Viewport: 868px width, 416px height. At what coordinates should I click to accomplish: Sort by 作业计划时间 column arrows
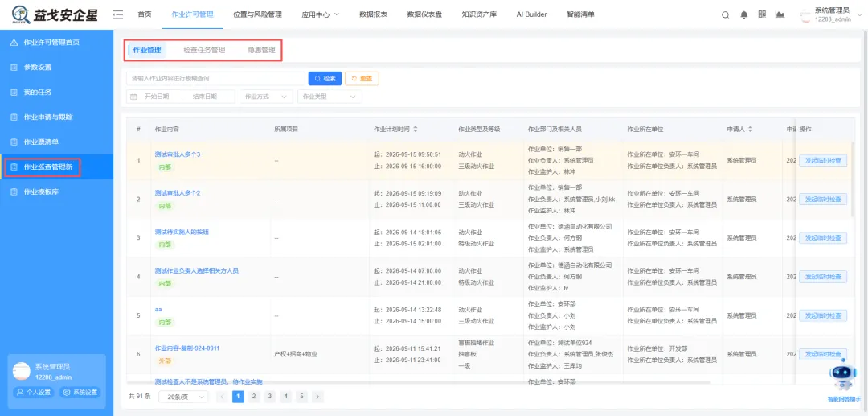tap(416, 129)
